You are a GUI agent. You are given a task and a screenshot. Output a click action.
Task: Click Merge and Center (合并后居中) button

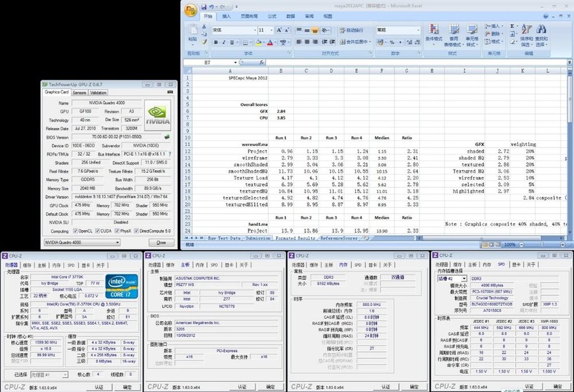(355, 42)
